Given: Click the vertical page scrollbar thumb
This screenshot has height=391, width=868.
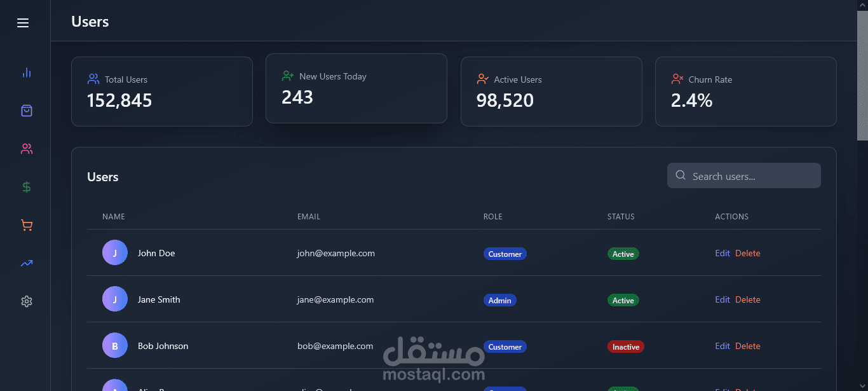Looking at the screenshot, I should (x=862, y=70).
